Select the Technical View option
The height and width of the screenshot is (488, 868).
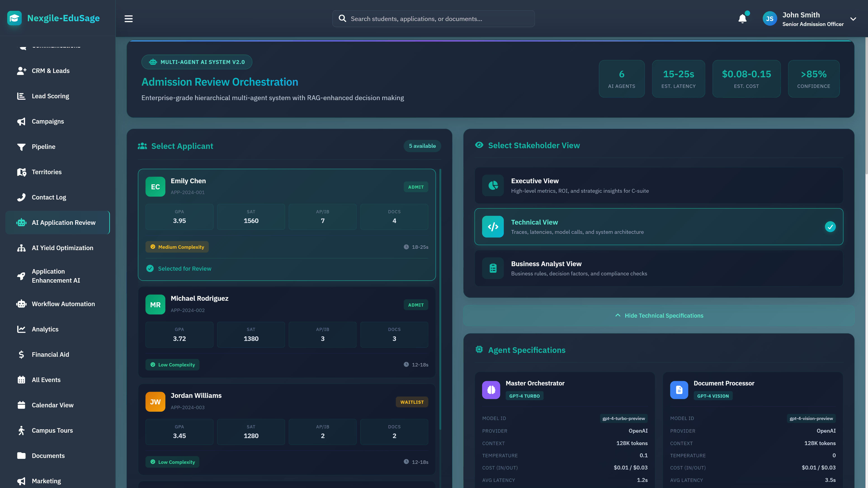click(658, 226)
